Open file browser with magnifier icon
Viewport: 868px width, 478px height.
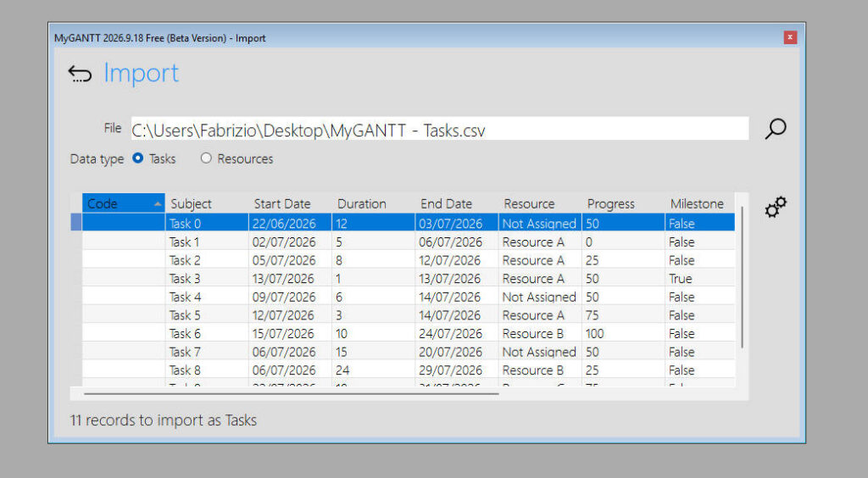point(776,129)
